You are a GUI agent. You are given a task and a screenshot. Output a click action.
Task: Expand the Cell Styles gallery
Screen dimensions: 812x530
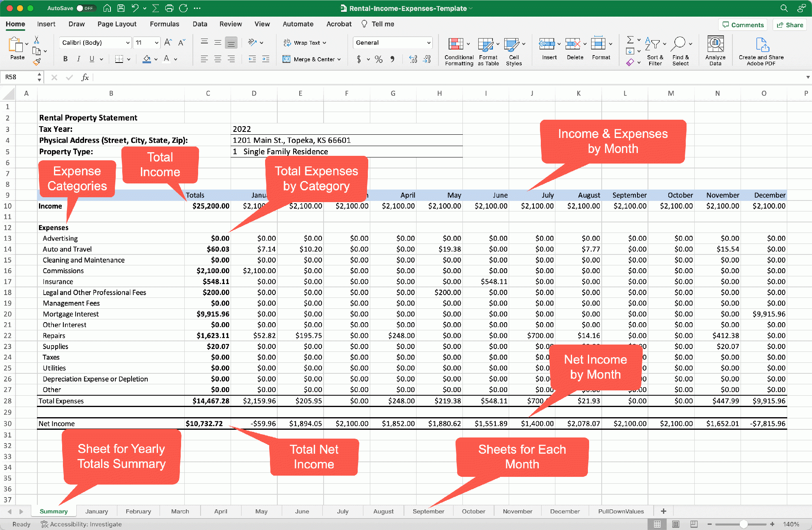[x=514, y=50]
